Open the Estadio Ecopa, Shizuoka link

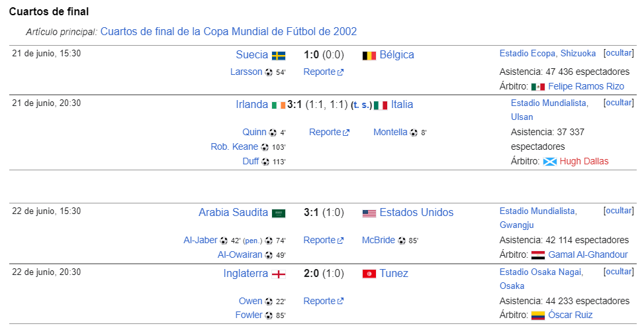point(547,54)
